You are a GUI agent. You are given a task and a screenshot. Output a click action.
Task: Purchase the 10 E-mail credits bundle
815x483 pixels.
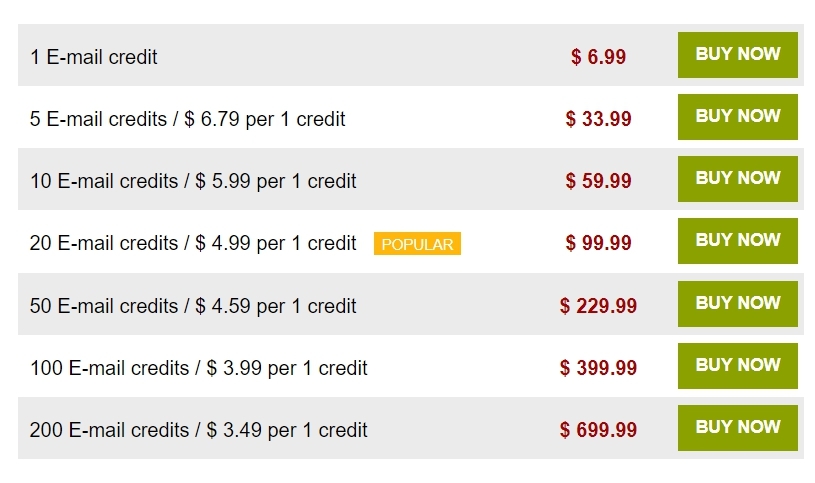[738, 179]
